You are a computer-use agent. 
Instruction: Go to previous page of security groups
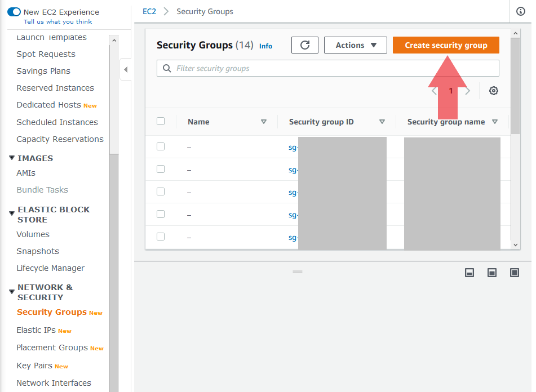(434, 91)
